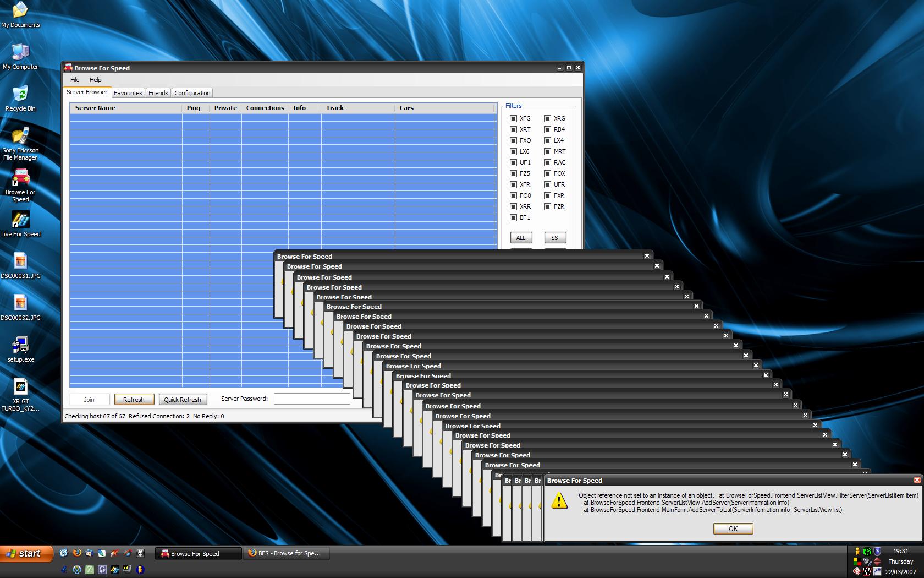Toggle the BF1 car filter checkbox

(x=513, y=217)
